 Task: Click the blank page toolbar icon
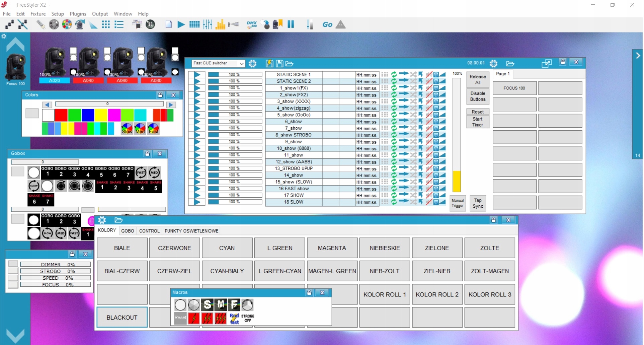coord(169,24)
